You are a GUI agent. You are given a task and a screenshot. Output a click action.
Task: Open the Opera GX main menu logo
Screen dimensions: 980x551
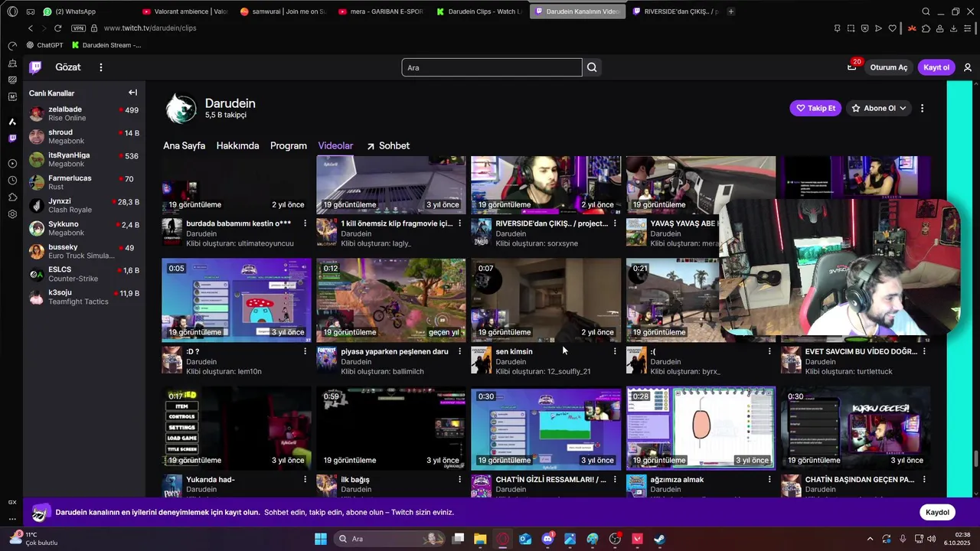click(x=11, y=11)
